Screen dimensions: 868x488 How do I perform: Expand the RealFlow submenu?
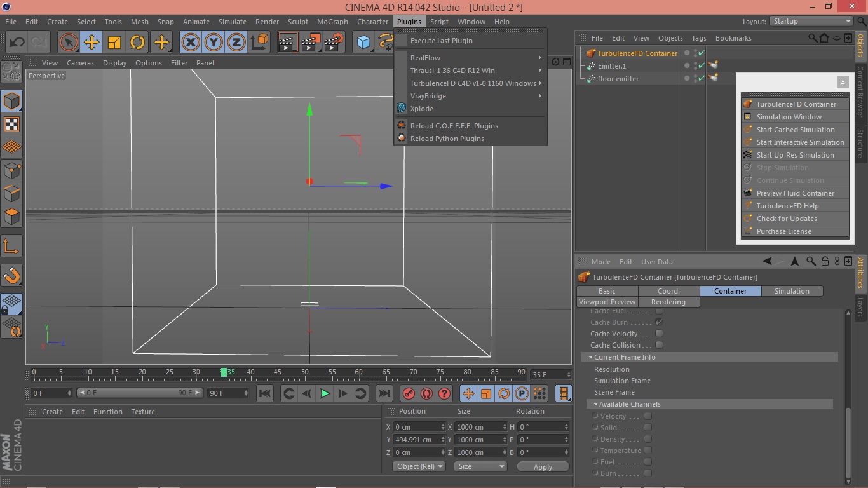click(x=471, y=58)
